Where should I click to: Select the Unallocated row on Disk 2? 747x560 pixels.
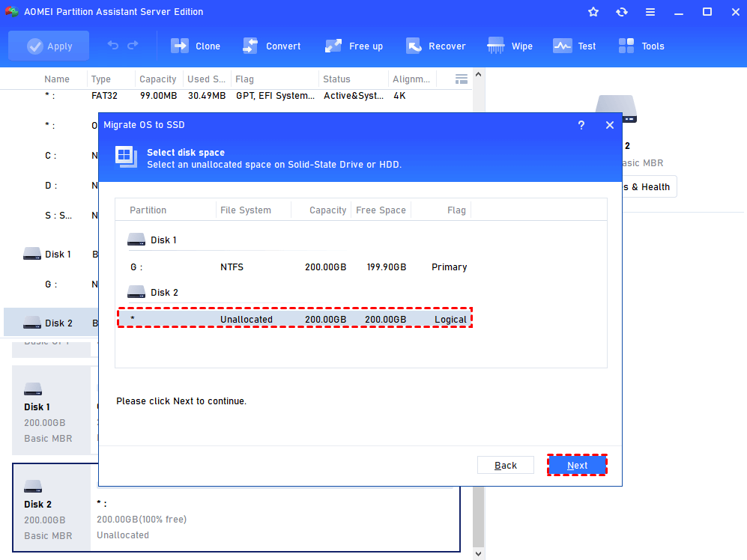tap(295, 318)
